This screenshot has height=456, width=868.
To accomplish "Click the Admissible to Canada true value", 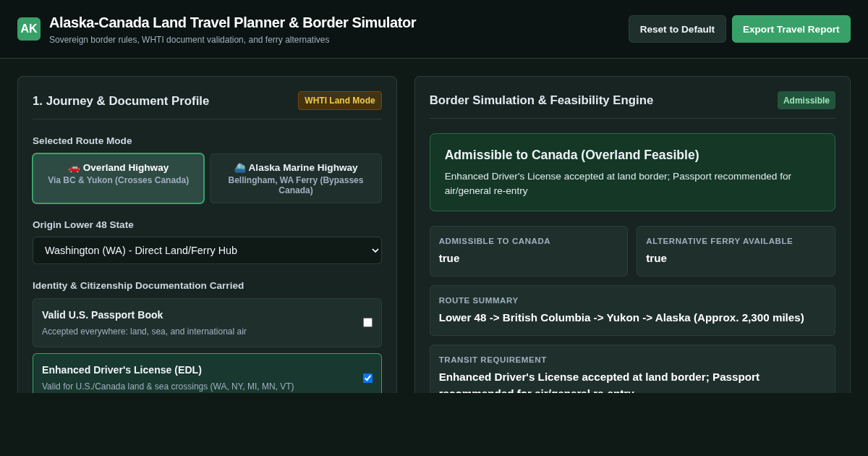I will click(449, 258).
